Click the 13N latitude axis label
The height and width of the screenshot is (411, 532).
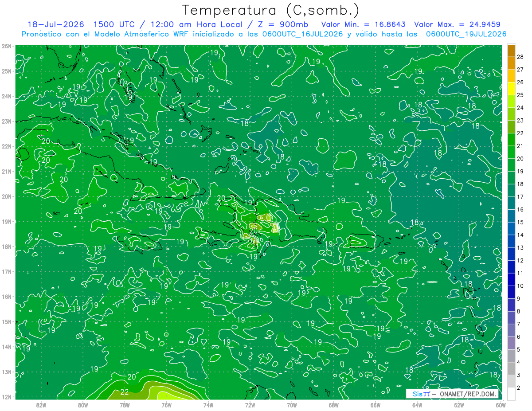(6, 372)
